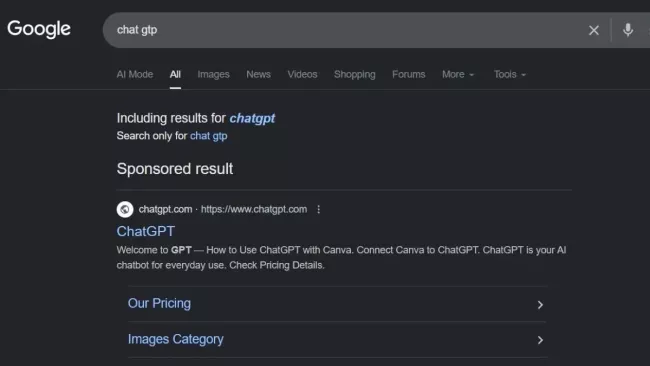
Task: Expand the More dropdown
Action: click(458, 74)
